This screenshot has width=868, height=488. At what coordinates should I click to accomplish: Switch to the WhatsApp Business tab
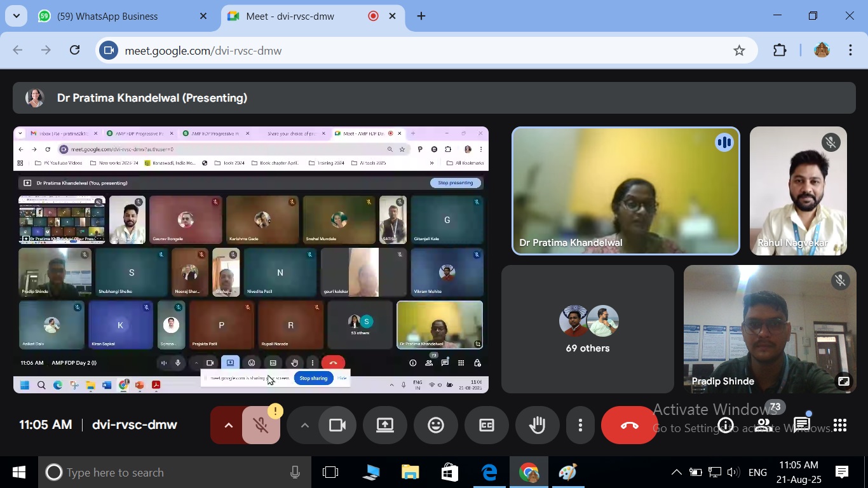pos(108,17)
